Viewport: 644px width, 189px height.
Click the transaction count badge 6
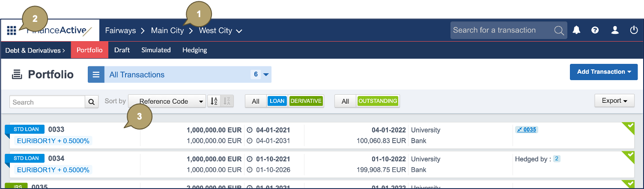[x=256, y=75]
